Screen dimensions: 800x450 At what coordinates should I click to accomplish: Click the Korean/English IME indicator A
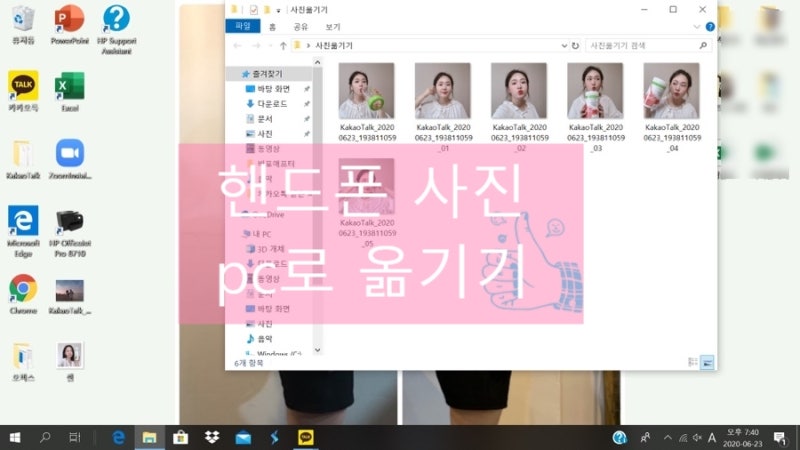[x=712, y=438]
